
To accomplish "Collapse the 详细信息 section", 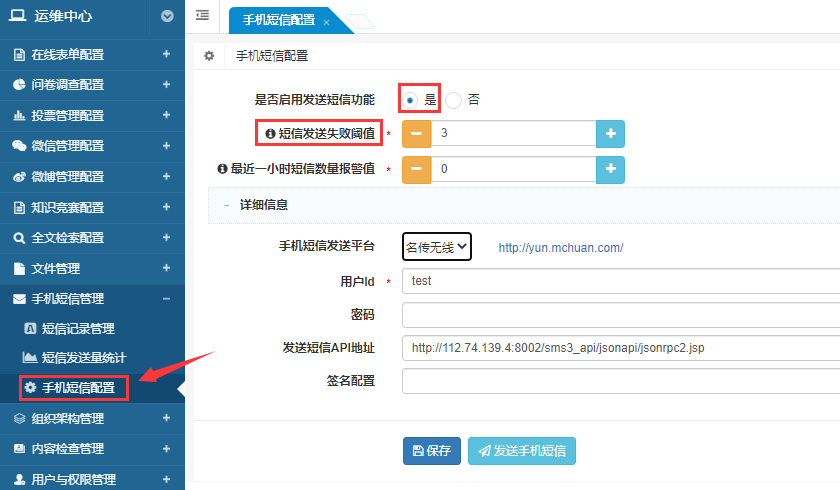I will tap(227, 204).
